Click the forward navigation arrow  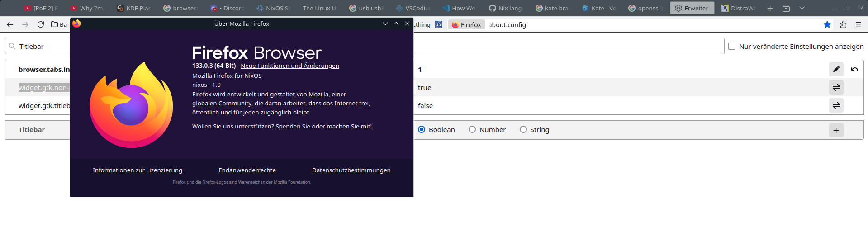click(x=25, y=24)
